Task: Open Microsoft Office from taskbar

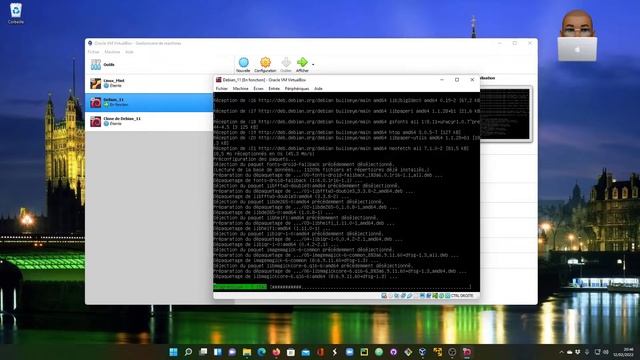Action: coord(320,352)
